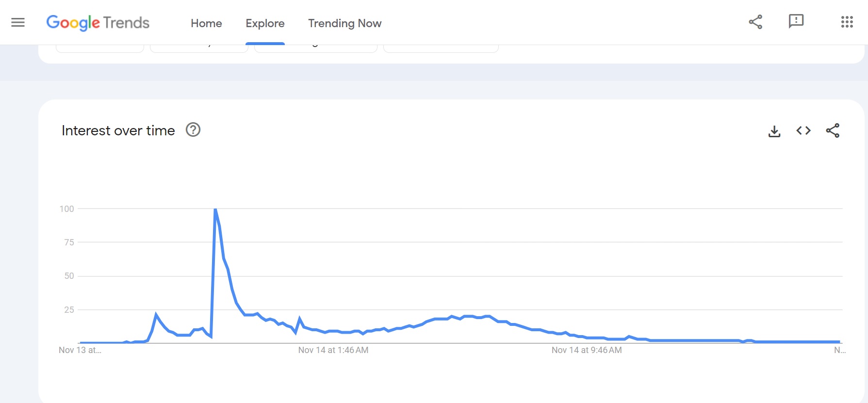Click the 75 y-axis label
Image resolution: width=868 pixels, height=403 pixels.
click(69, 242)
